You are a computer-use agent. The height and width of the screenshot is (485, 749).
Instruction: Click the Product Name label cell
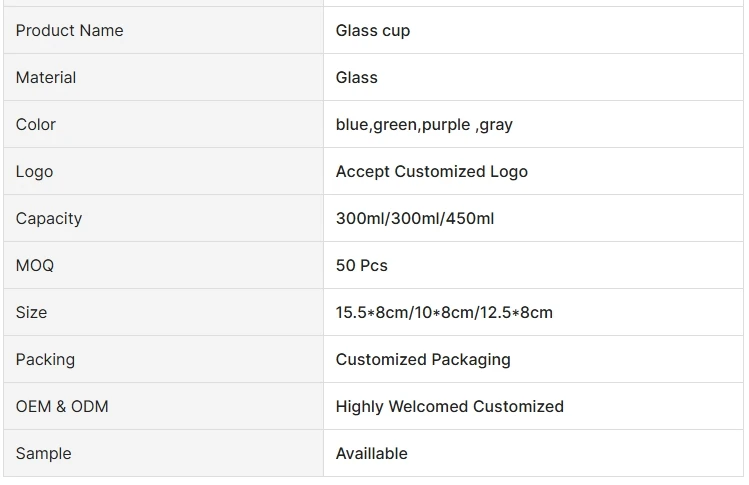[69, 31]
